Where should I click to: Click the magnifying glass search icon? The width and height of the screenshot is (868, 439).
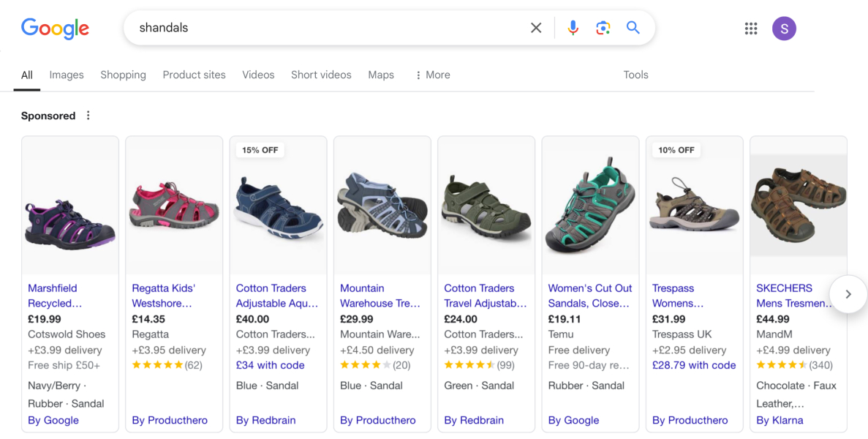(x=633, y=28)
